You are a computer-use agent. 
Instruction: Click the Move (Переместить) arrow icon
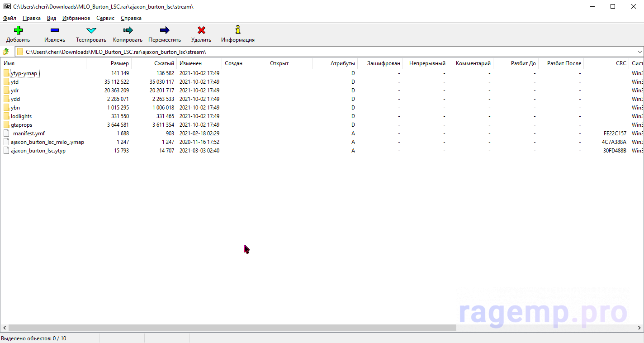coord(165,30)
